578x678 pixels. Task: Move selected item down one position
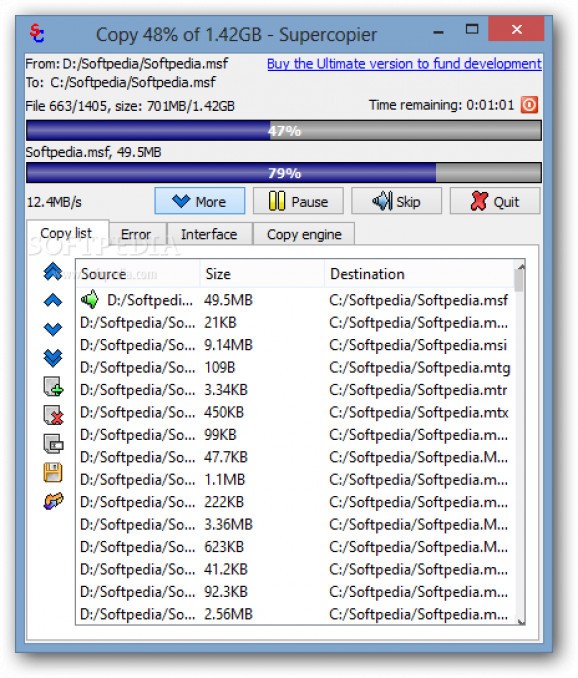pos(53,329)
